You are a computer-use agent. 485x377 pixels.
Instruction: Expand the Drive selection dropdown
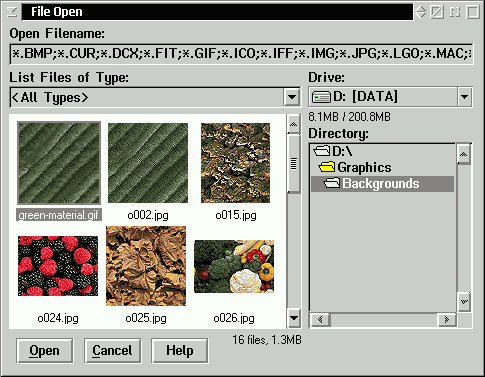(464, 97)
